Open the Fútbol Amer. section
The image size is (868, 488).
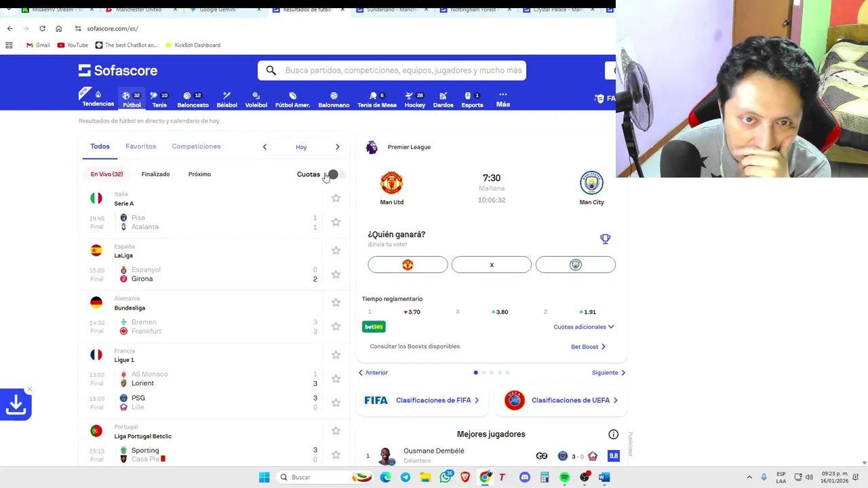[292, 99]
